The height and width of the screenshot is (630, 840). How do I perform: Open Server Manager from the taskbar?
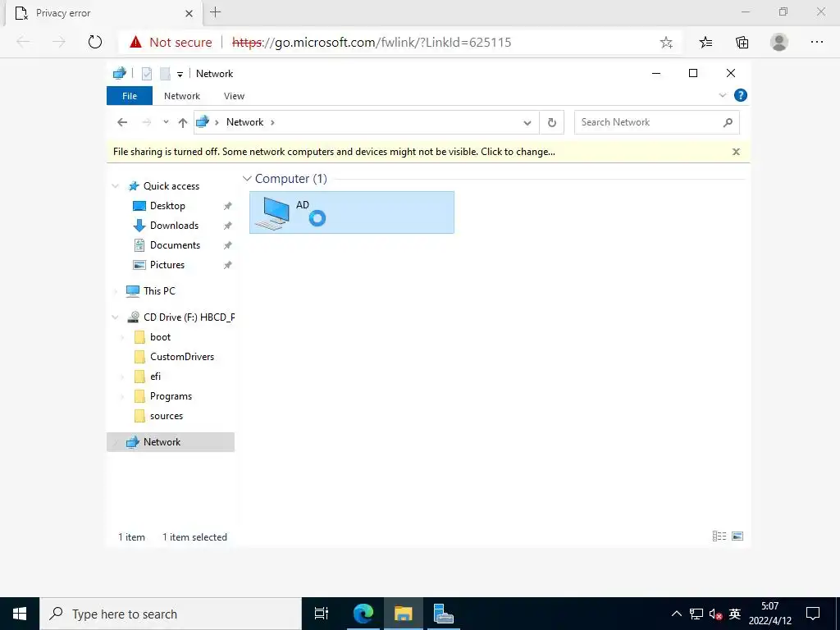point(443,614)
